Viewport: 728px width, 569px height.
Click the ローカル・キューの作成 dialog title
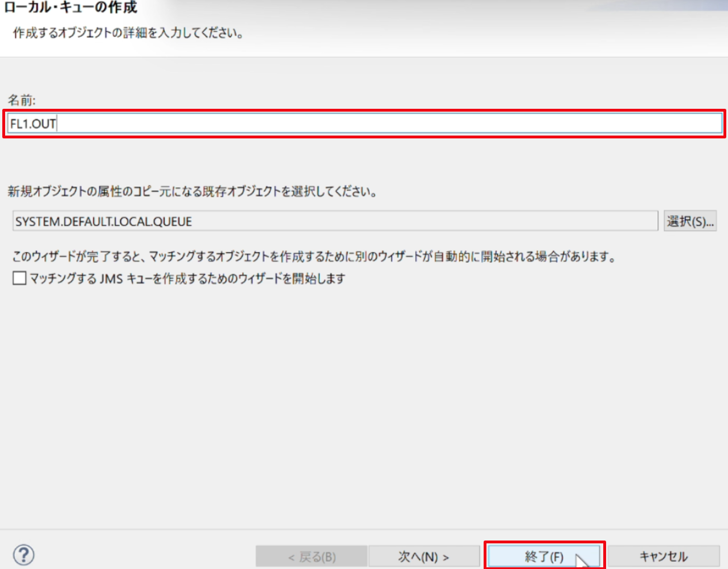click(71, 7)
